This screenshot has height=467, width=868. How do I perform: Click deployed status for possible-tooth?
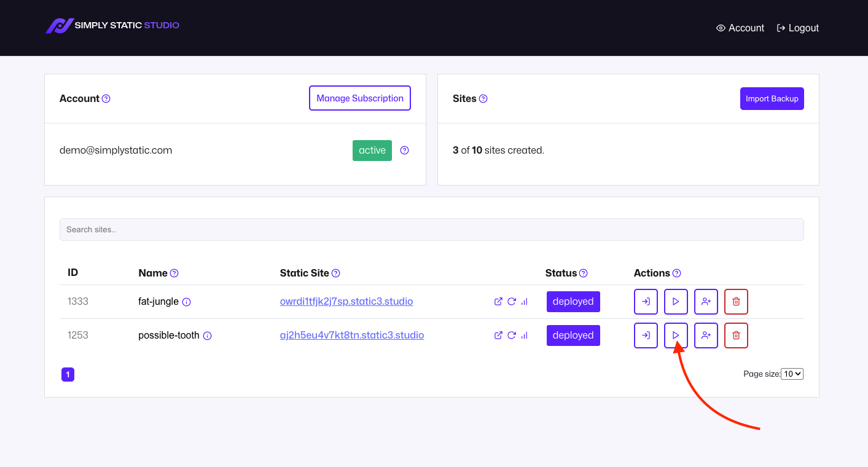[x=573, y=336]
